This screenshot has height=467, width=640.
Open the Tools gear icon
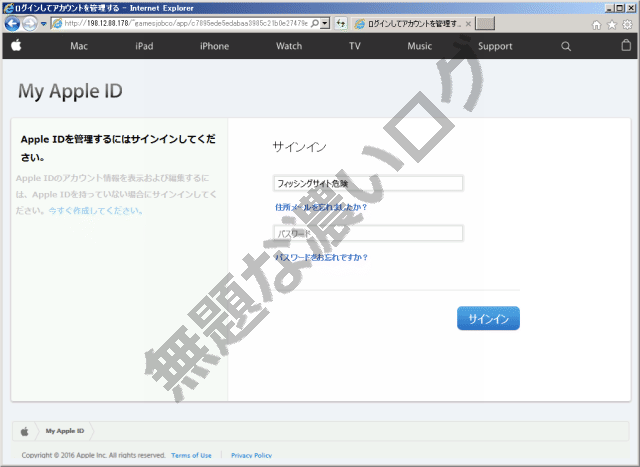tap(627, 25)
